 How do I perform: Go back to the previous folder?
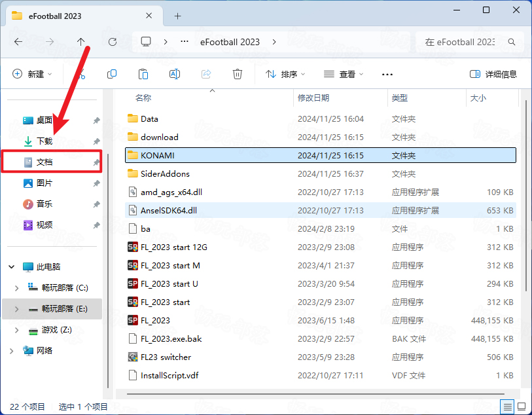click(x=18, y=42)
